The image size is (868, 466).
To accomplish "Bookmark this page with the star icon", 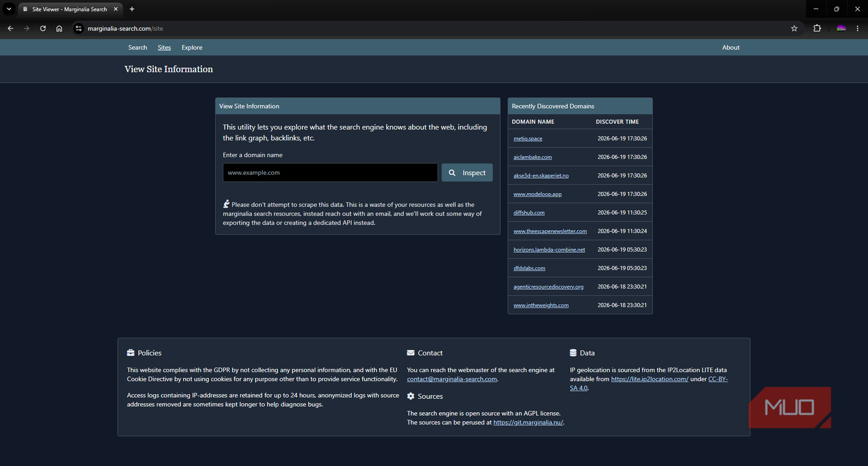I will pyautogui.click(x=794, y=28).
